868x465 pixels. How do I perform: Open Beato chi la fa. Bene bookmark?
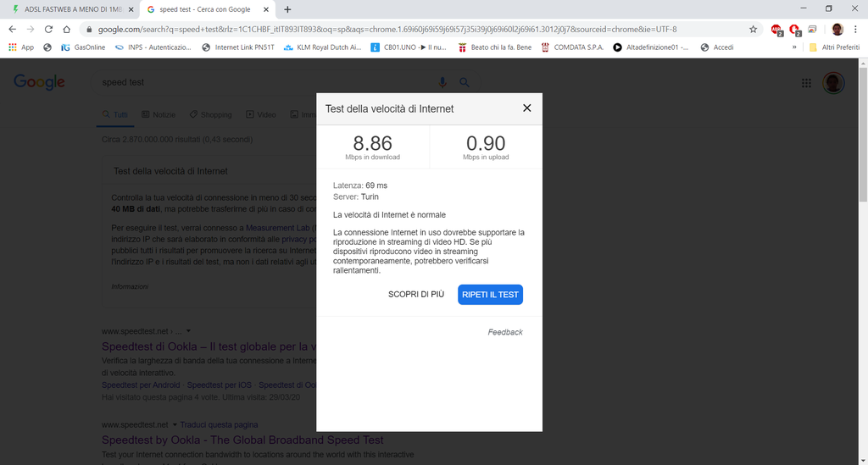click(x=495, y=47)
